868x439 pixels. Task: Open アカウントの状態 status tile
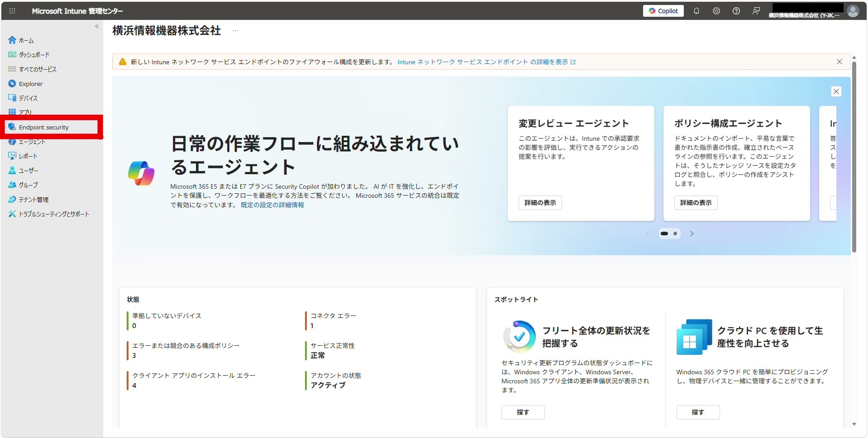(333, 380)
